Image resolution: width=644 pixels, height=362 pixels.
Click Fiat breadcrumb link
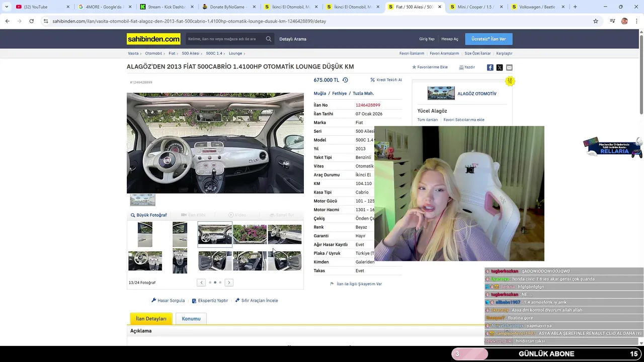click(172, 53)
